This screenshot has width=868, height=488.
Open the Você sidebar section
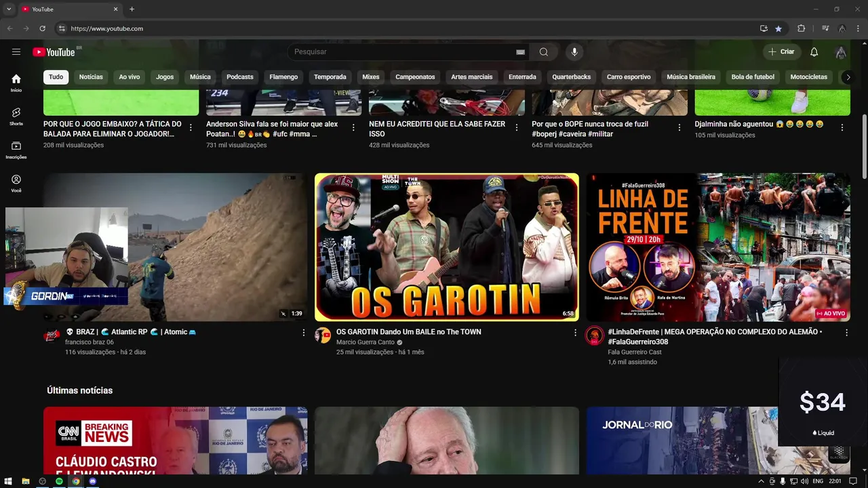click(x=16, y=183)
